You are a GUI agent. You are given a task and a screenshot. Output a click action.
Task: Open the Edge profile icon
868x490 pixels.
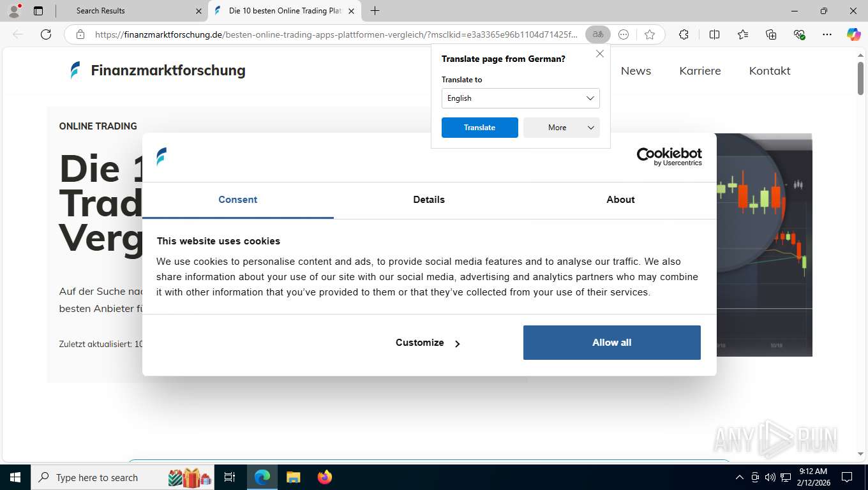(x=14, y=10)
